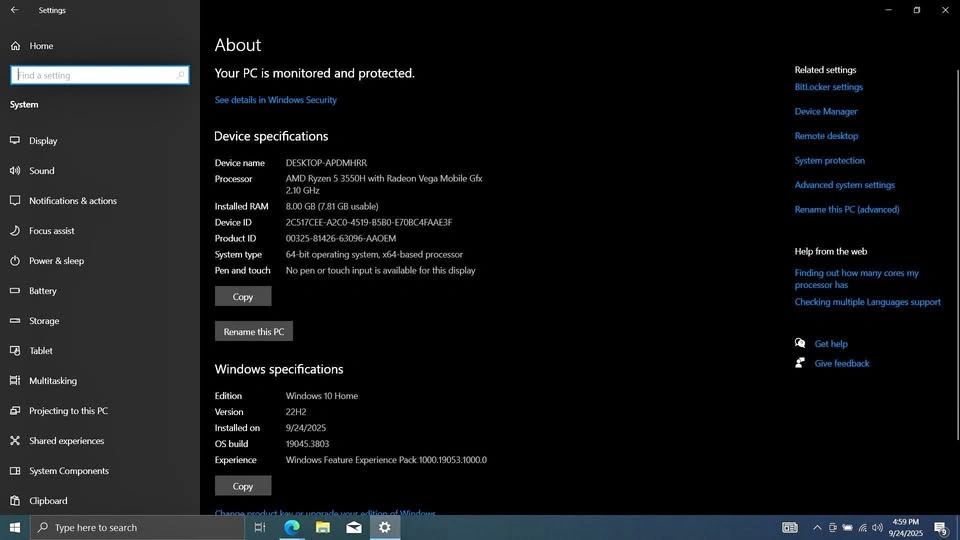Click the search magnifier in Find a setting

(x=181, y=75)
